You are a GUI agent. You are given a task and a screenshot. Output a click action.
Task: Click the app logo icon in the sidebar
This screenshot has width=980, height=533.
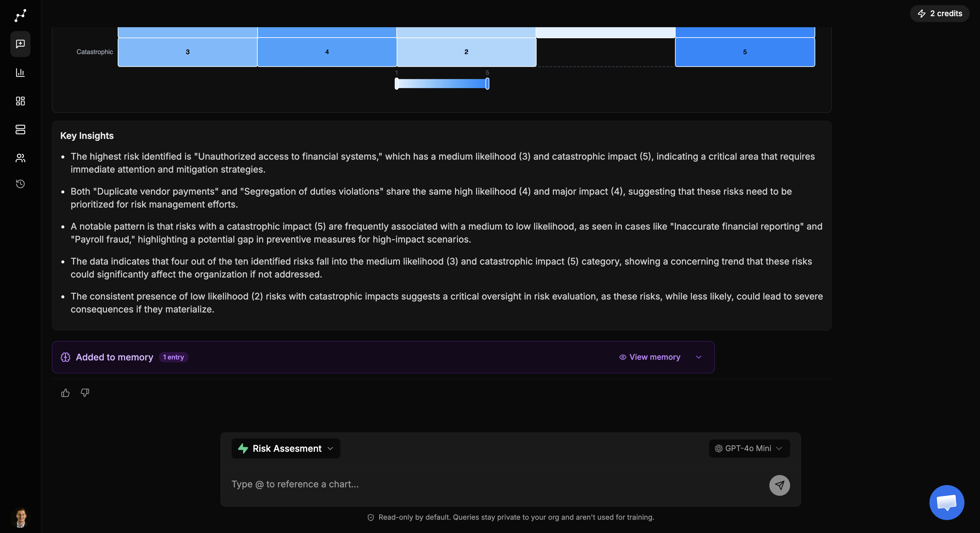point(20,16)
